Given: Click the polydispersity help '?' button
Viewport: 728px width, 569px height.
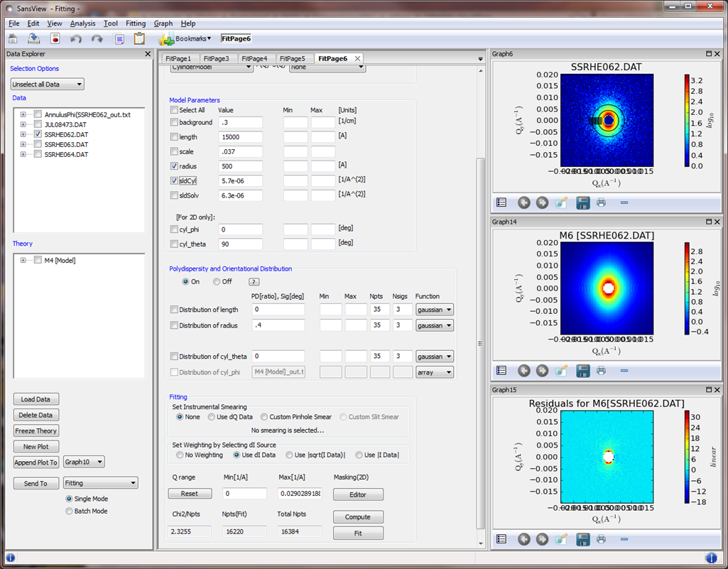Looking at the screenshot, I should [254, 281].
